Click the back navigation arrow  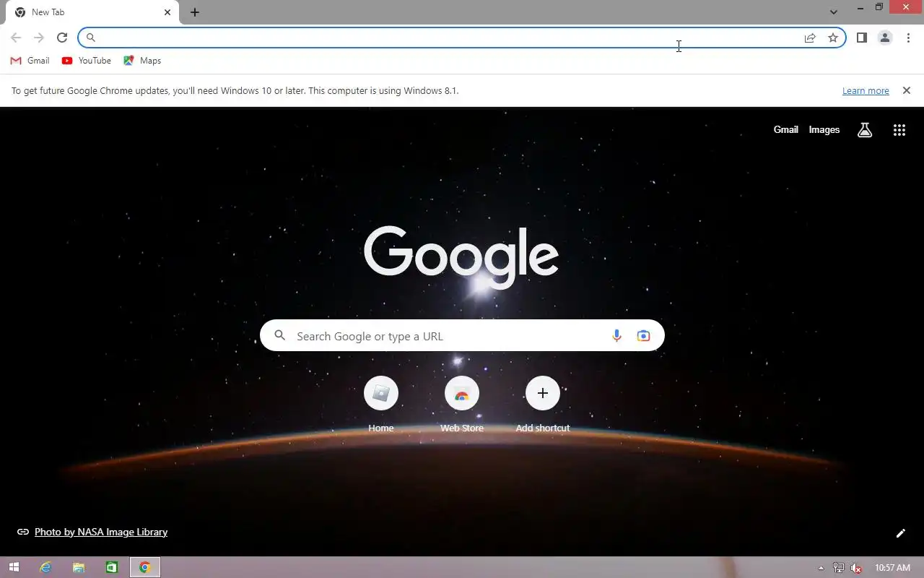point(16,38)
